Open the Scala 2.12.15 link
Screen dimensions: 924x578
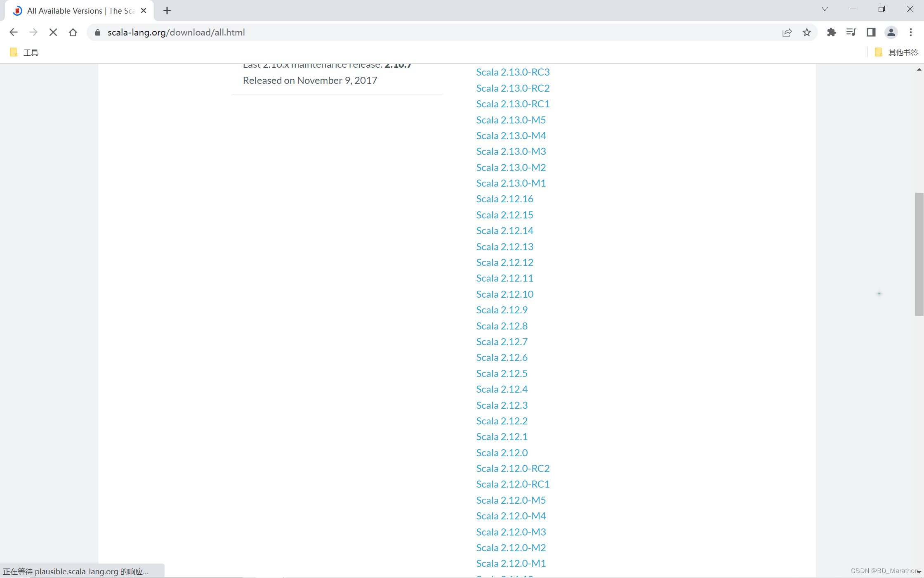504,215
